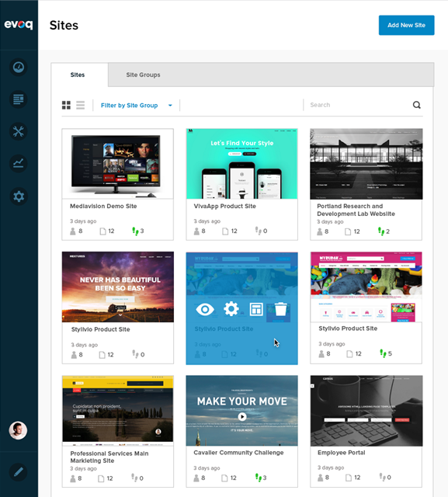Open Mediavision Demo Site thumbnail
Image resolution: width=448 pixels, height=497 pixels.
(117, 164)
